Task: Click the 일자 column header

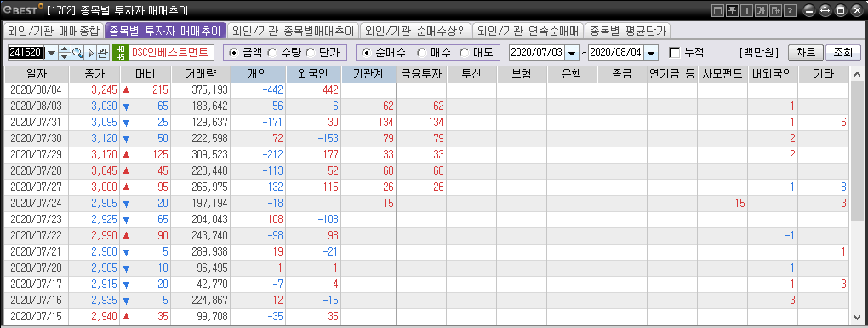Action: 37,74
